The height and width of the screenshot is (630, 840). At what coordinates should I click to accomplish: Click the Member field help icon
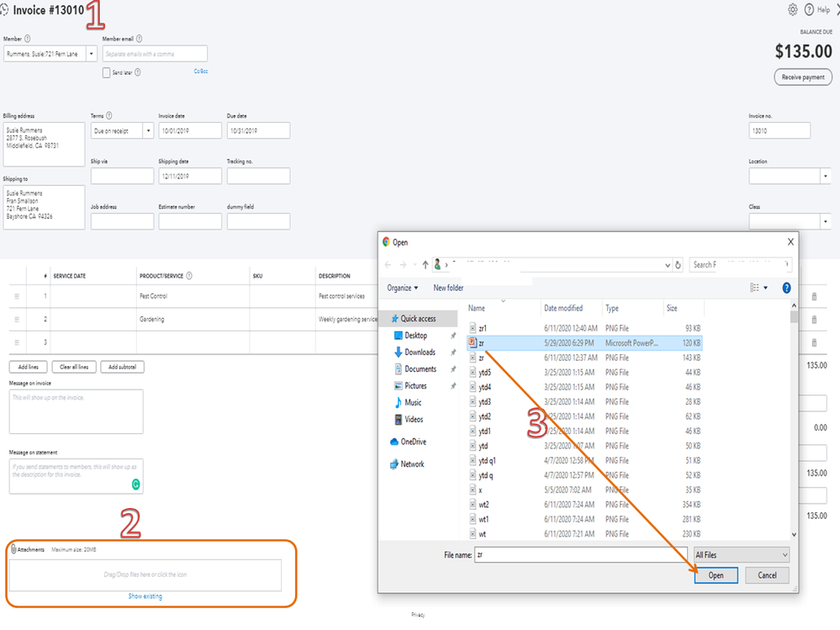(27, 39)
